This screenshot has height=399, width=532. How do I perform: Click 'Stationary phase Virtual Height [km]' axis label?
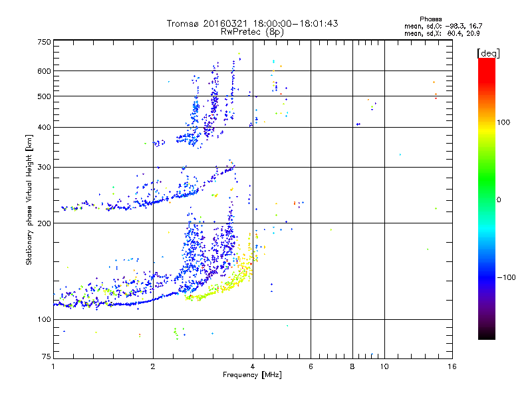point(29,200)
